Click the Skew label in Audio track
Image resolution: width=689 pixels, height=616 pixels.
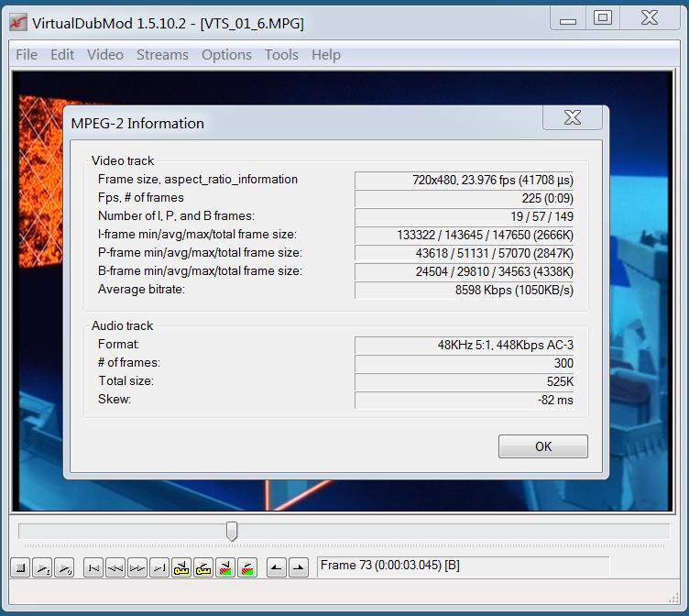(x=115, y=400)
